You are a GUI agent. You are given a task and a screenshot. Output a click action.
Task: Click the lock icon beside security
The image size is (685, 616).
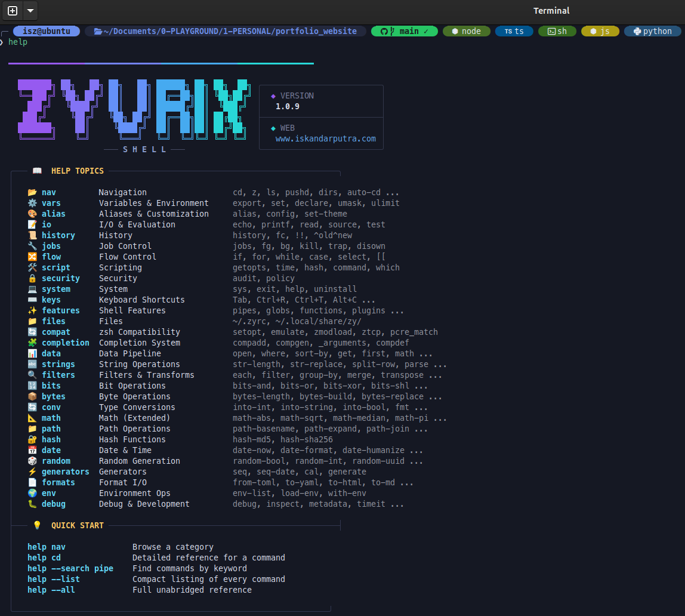coord(32,278)
